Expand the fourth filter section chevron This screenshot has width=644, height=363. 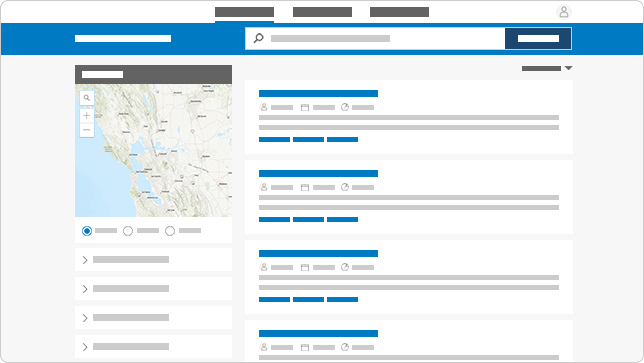[x=85, y=347]
